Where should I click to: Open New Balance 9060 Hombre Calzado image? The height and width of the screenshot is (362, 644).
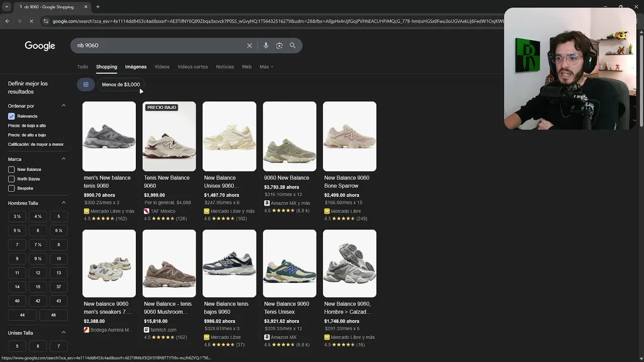(350, 263)
